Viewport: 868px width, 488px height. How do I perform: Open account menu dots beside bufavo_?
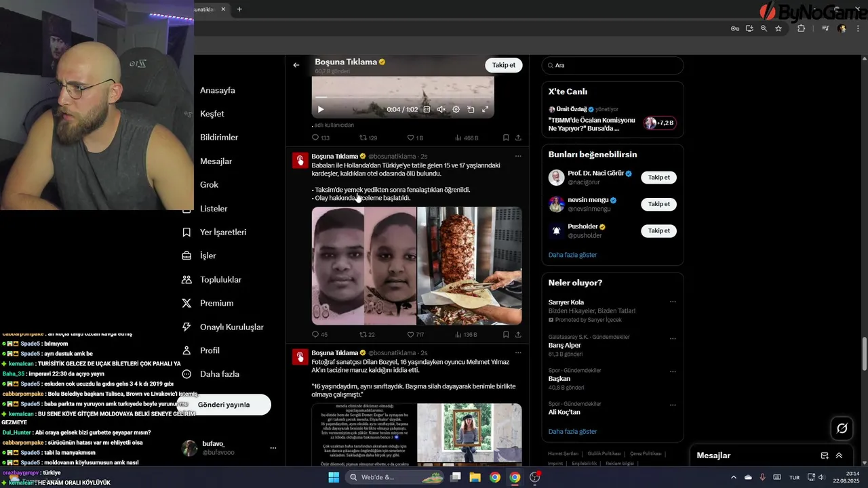273,448
